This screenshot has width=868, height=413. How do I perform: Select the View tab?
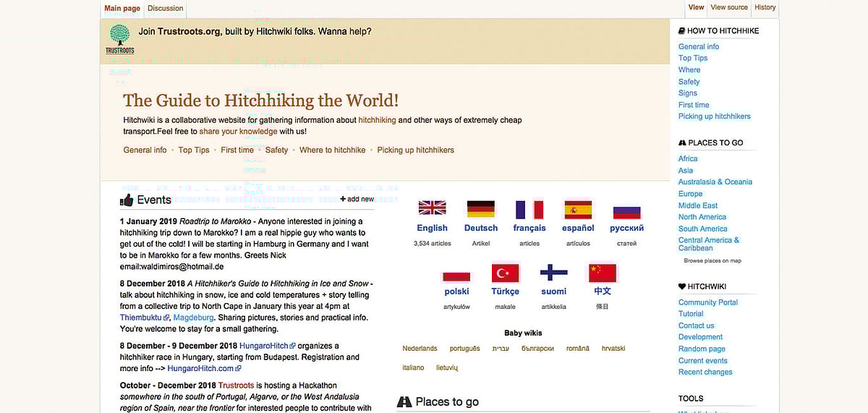coord(697,7)
